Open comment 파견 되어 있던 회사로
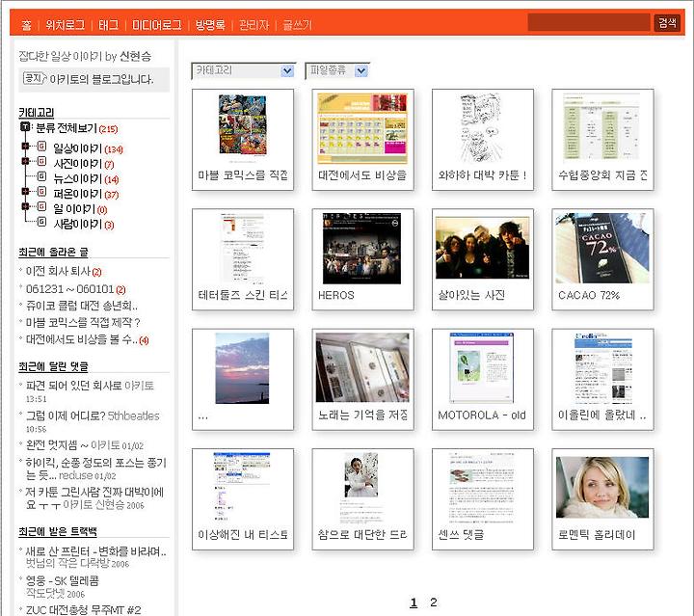 pyautogui.click(x=74, y=386)
